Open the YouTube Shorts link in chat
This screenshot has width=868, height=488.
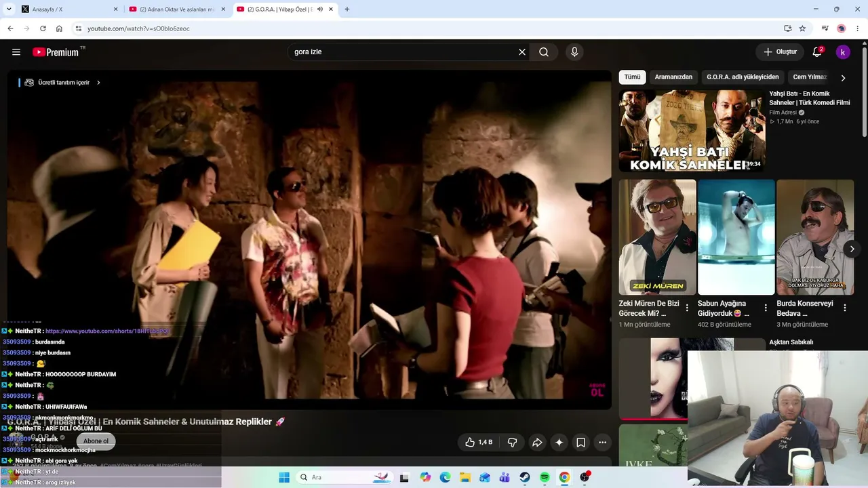107,331
